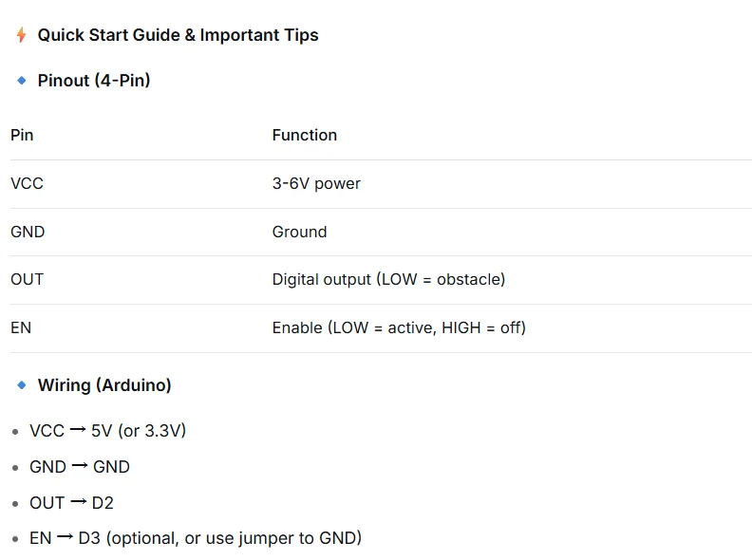The height and width of the screenshot is (560, 752).
Task: Click the VCC → 5V (or 3.3V) bullet
Action: click(108, 431)
